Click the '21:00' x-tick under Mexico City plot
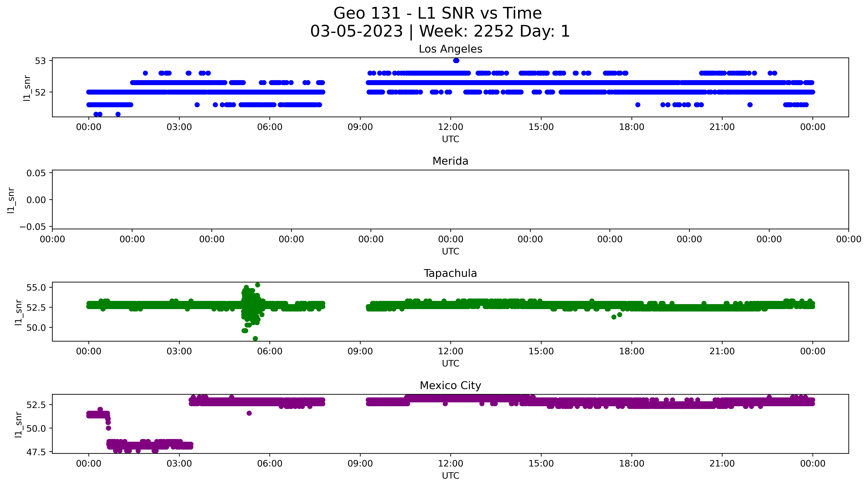Viewport: 868px width, 487px height. tap(722, 464)
